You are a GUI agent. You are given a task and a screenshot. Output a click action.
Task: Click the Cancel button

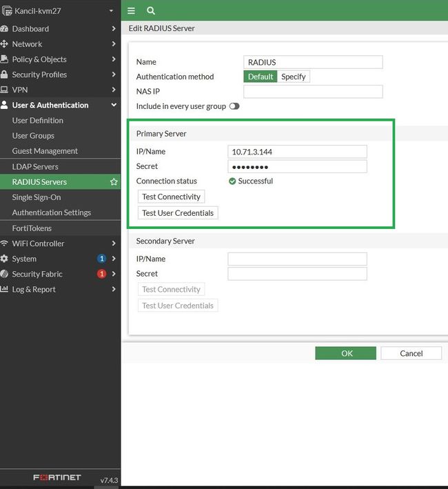click(411, 353)
